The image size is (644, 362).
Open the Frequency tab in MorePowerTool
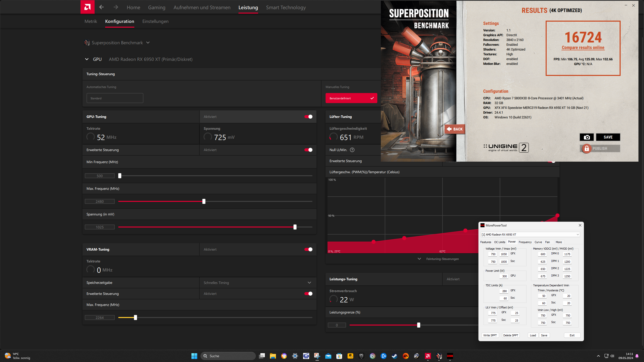pos(525,242)
